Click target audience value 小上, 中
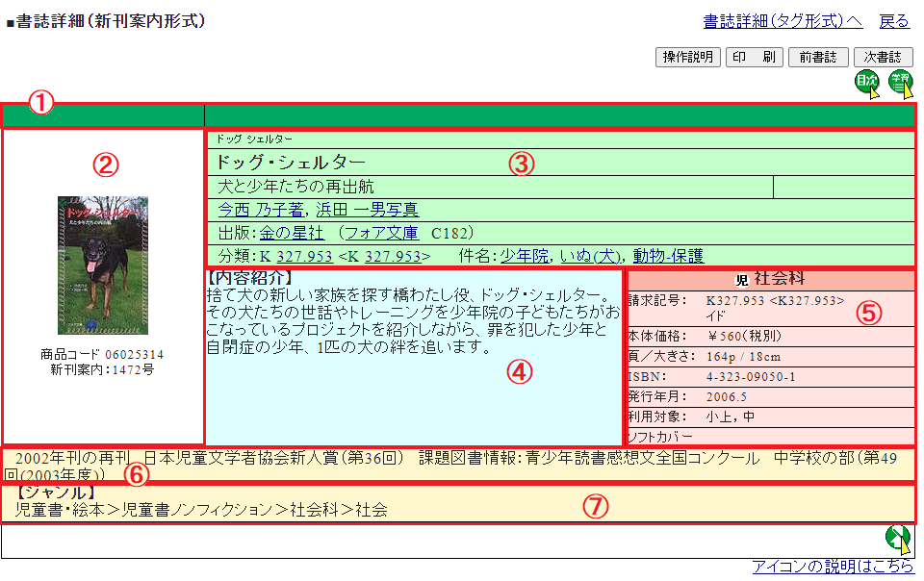The width and height of the screenshot is (924, 581). coord(731,417)
